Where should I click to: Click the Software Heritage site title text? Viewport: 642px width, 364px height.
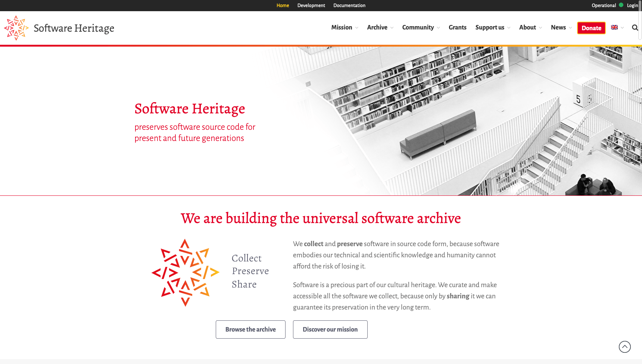[x=74, y=28]
